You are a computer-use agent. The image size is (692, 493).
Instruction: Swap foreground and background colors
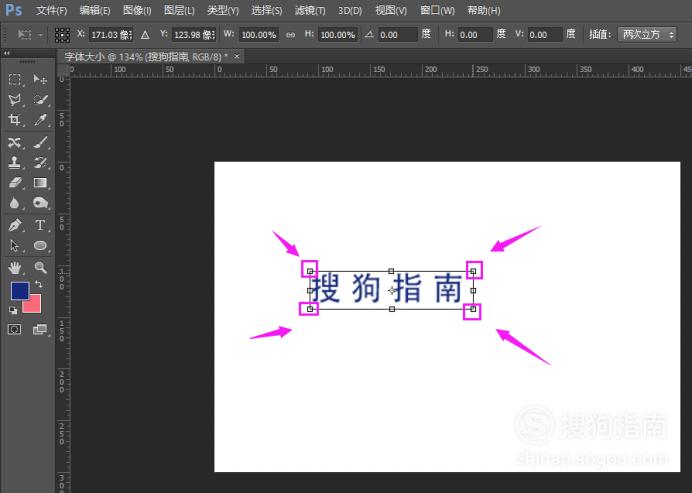coord(38,285)
